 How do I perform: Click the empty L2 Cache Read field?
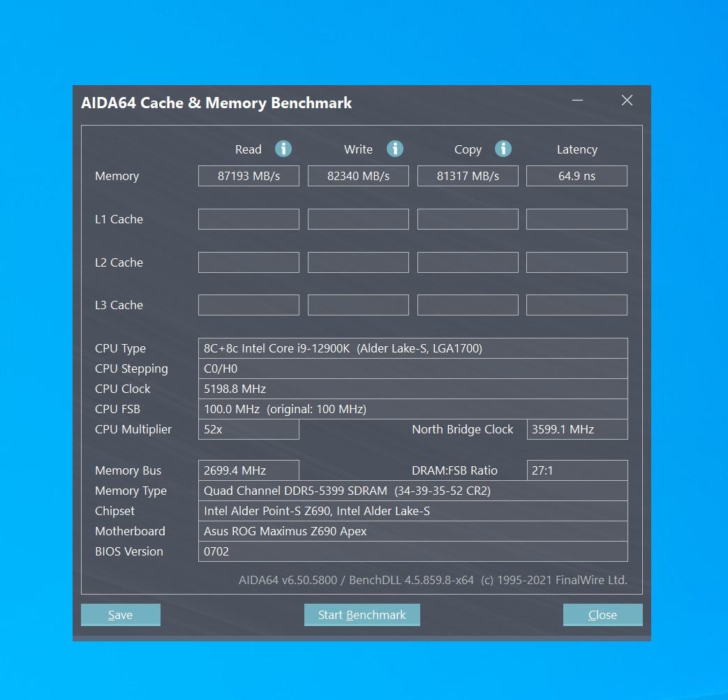click(x=249, y=262)
